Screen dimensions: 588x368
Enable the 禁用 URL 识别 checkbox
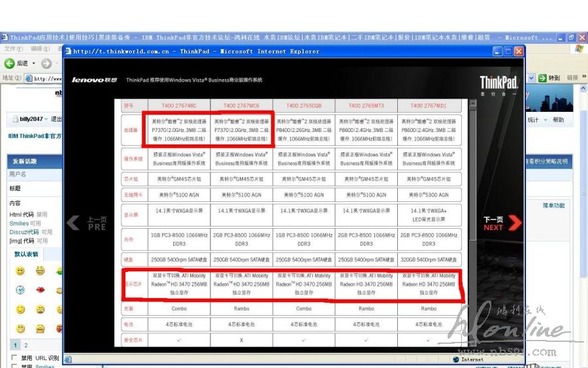pyautogui.click(x=14, y=358)
